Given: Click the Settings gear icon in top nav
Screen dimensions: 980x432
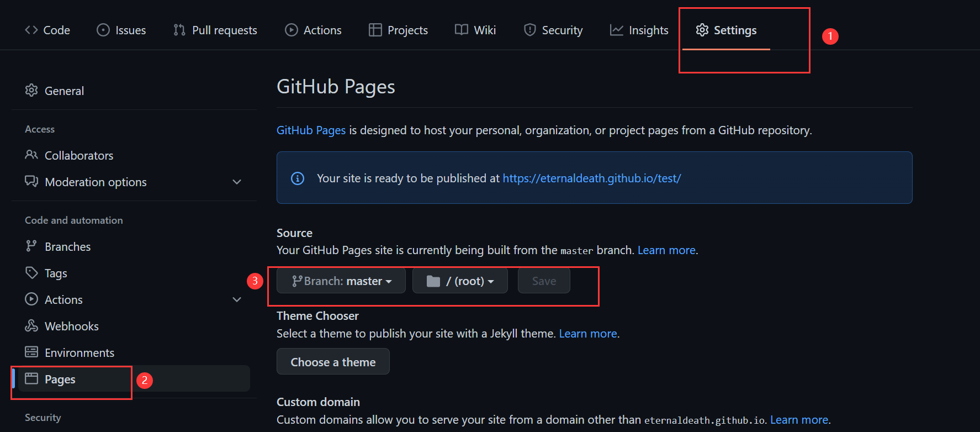Looking at the screenshot, I should (x=702, y=30).
